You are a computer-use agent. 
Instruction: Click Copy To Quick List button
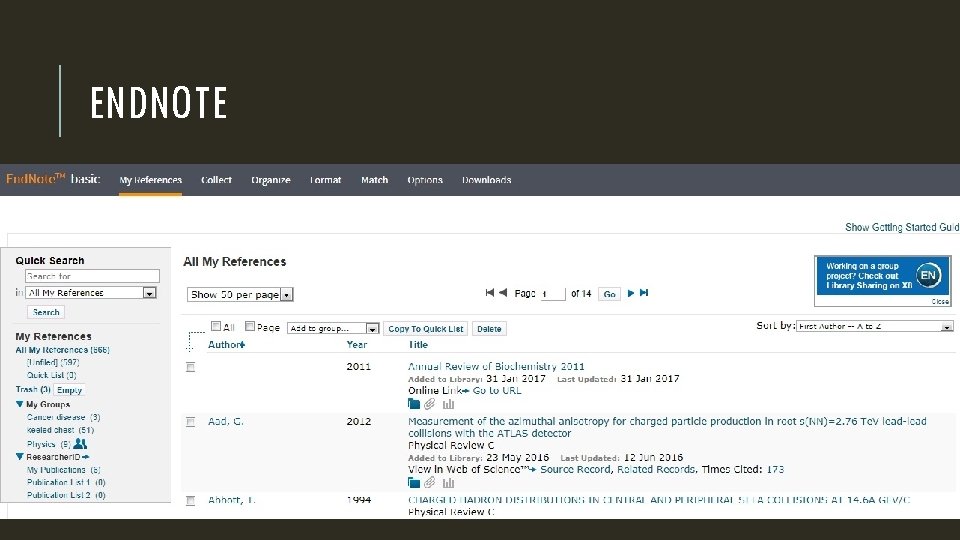coord(426,329)
